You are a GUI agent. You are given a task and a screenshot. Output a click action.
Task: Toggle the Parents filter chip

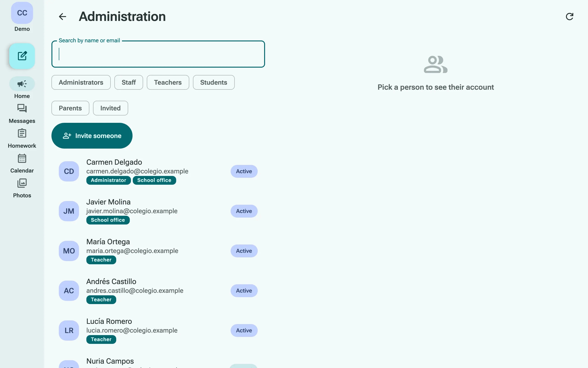coord(70,108)
